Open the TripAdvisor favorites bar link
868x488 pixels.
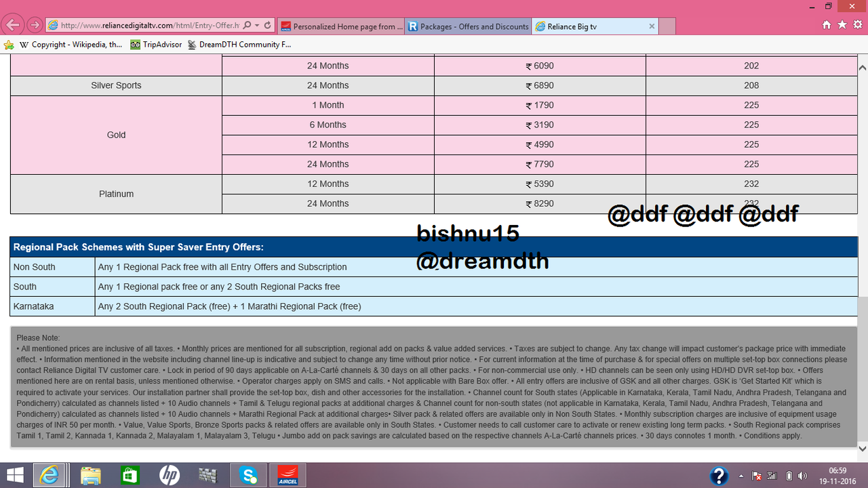click(x=156, y=45)
